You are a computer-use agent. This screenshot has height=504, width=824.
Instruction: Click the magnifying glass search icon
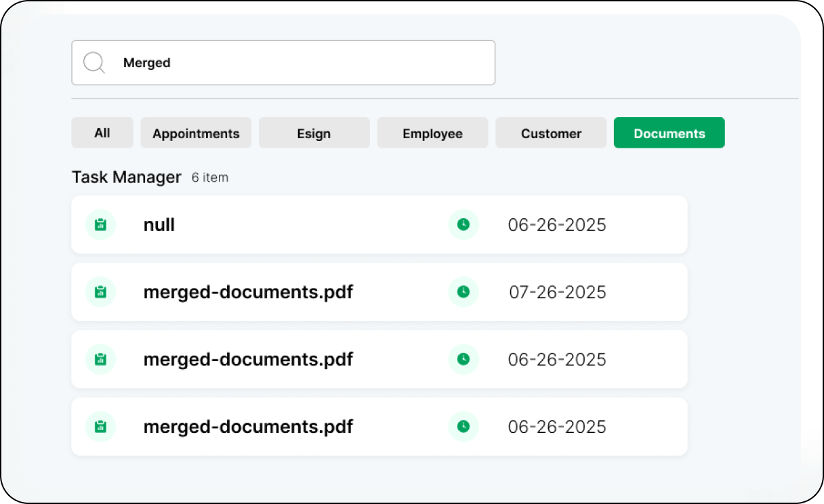[x=94, y=63]
